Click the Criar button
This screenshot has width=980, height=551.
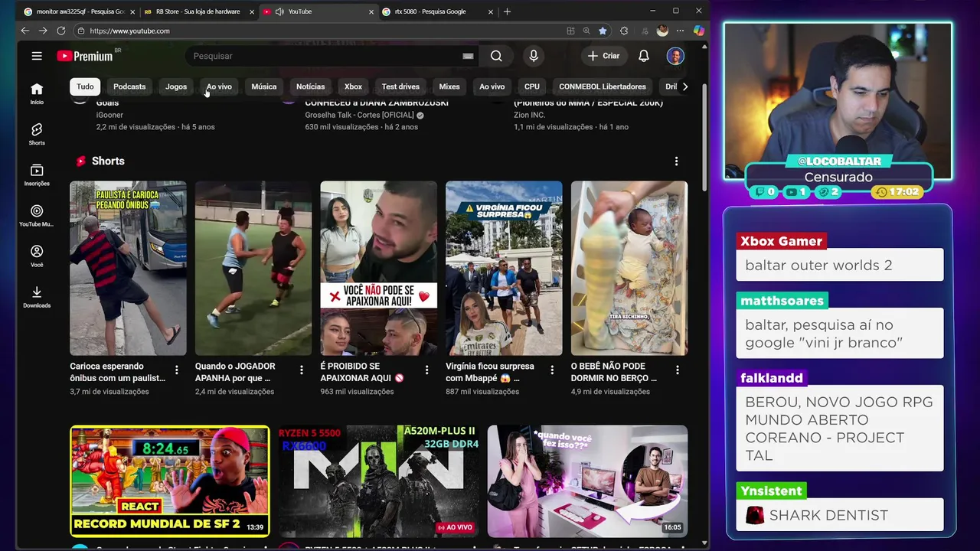[603, 56]
